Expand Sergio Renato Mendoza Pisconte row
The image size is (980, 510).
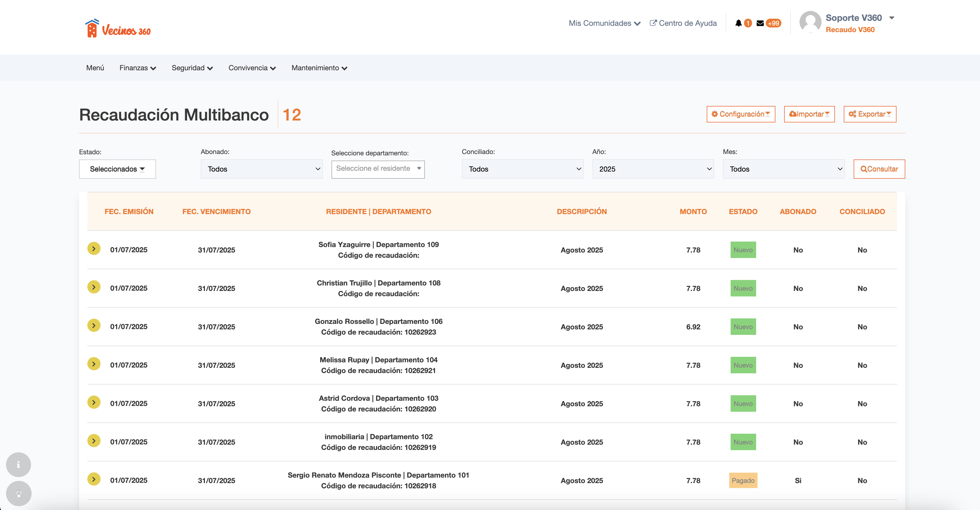[94, 479]
